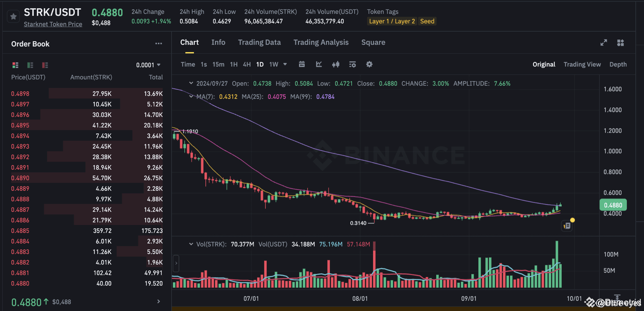
Task: Switch chart style using the candlestick icon
Action: tap(336, 64)
